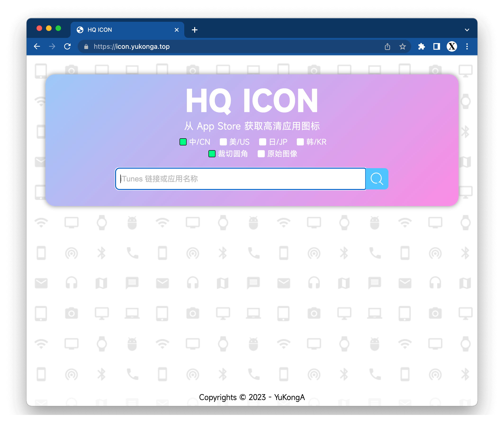Select the 美/US region option
Image resolution: width=504 pixels, height=441 pixels.
click(223, 142)
